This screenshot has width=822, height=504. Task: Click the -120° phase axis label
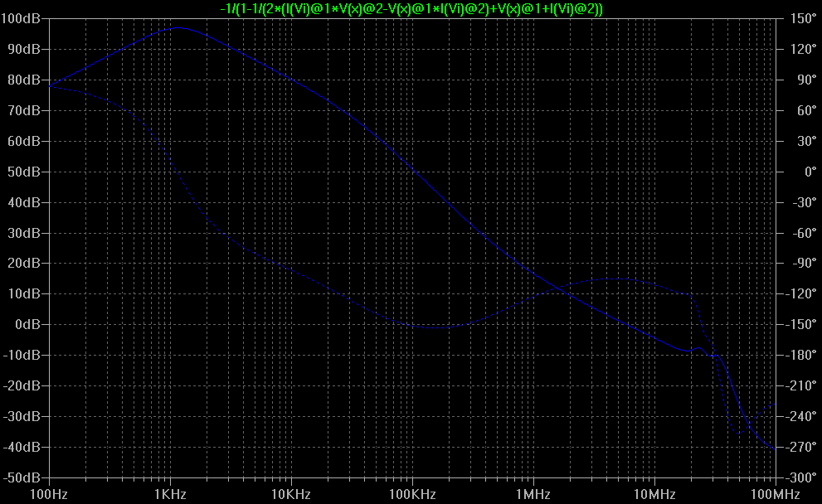(x=801, y=294)
